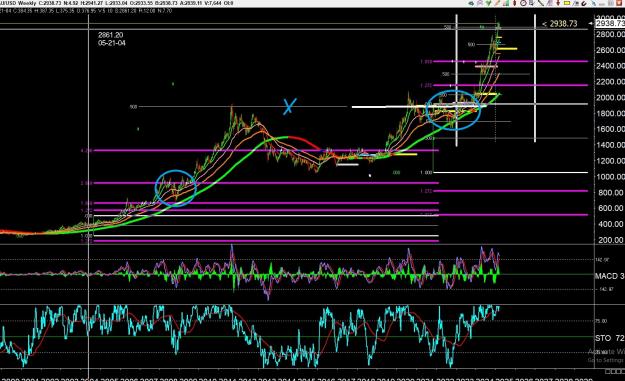Click the 600.00 price axis label
This screenshot has width=625, height=381.
[x=611, y=208]
